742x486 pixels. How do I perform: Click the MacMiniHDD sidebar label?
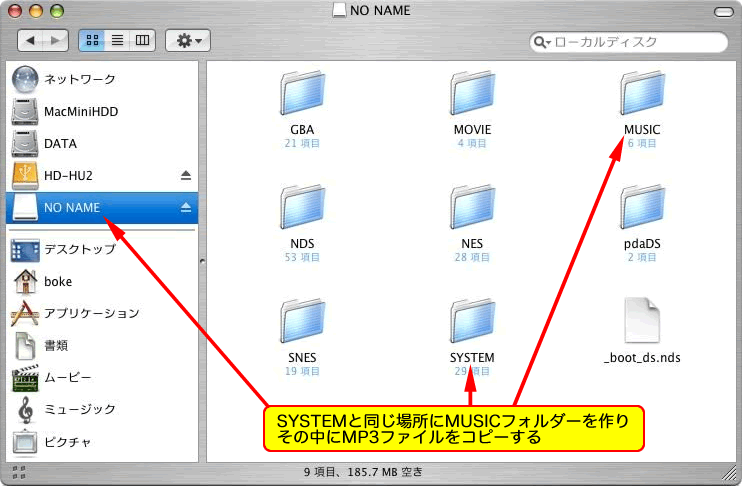pos(81,112)
